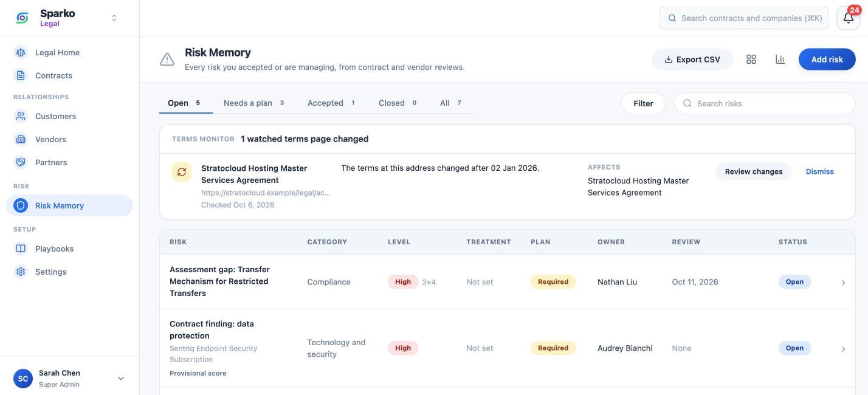Click the Risk Memory shield icon
This screenshot has width=868, height=395.
(21, 205)
